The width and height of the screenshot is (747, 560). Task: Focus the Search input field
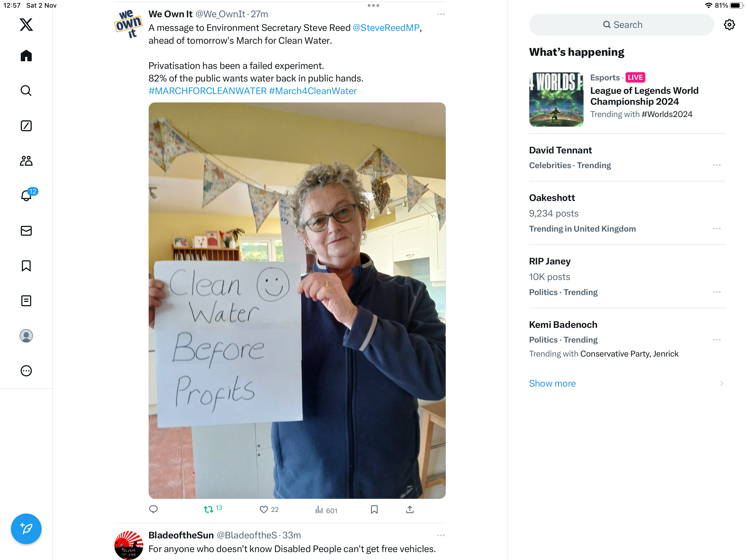[x=621, y=25]
